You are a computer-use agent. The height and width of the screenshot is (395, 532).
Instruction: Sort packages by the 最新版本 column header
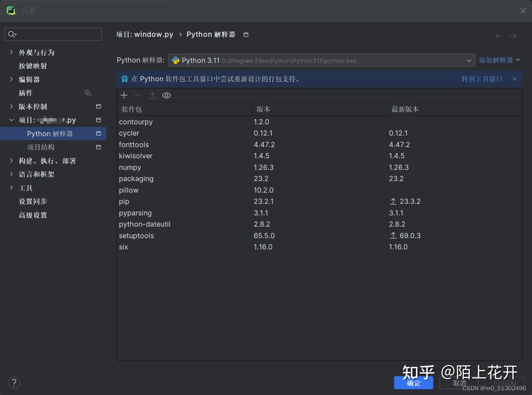coord(406,109)
